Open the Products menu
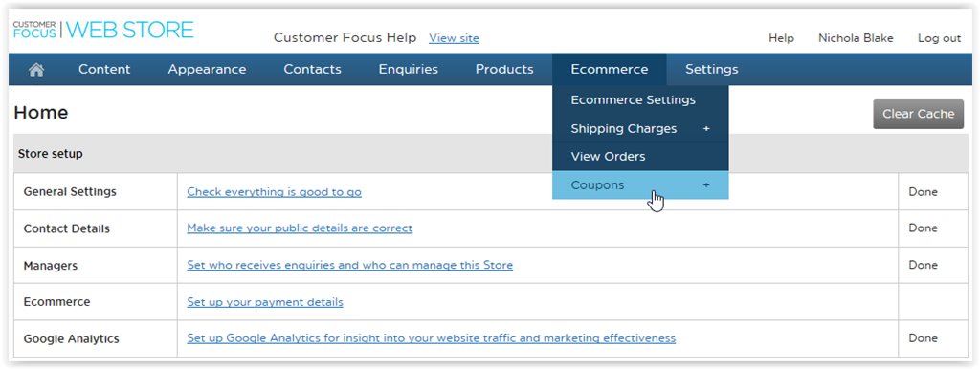 (504, 69)
